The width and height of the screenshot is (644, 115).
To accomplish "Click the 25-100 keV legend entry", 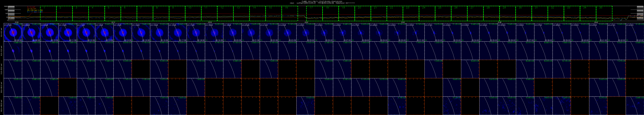I will (x=35, y=10).
